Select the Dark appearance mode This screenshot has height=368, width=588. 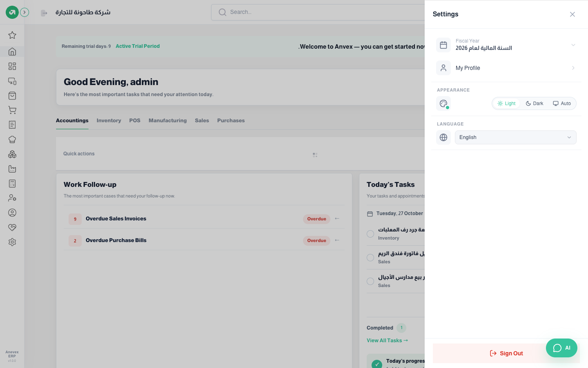pyautogui.click(x=535, y=103)
